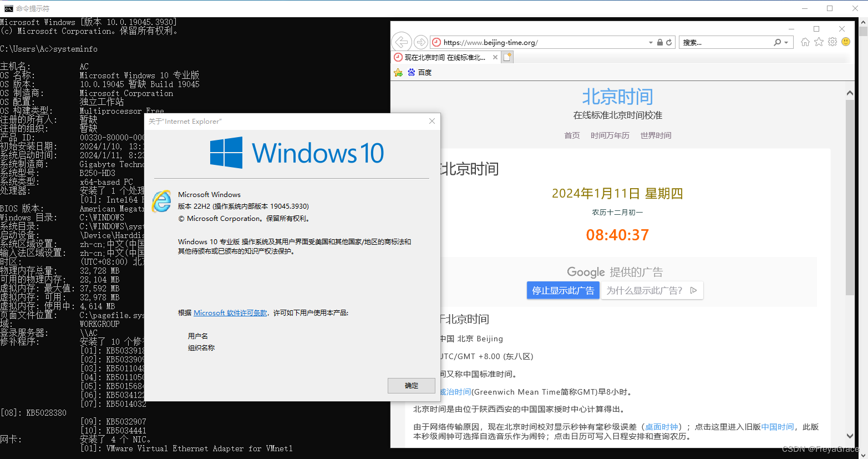Expand the search provider dropdown arrow
The height and width of the screenshot is (459, 868).
[786, 42]
